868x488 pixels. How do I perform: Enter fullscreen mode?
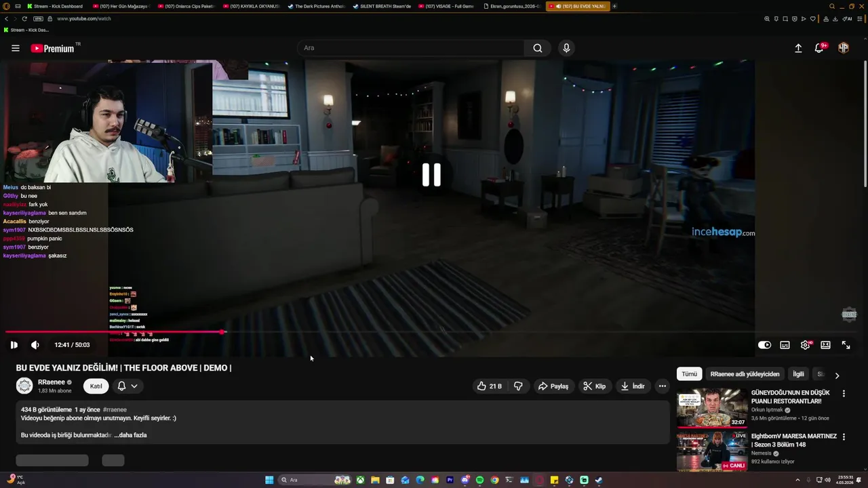click(846, 345)
